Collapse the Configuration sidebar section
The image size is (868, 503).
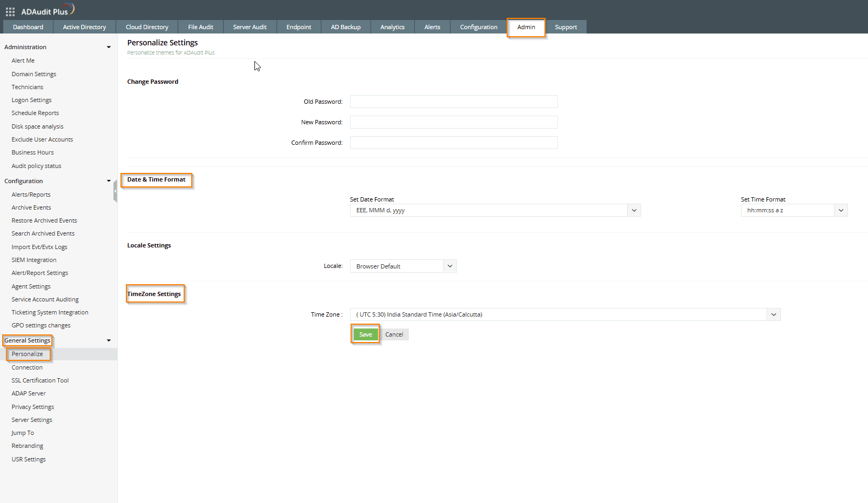point(109,182)
